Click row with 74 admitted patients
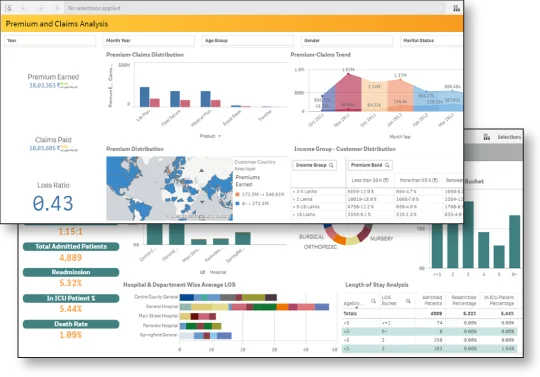This screenshot has width=540, height=377. [x=430, y=323]
